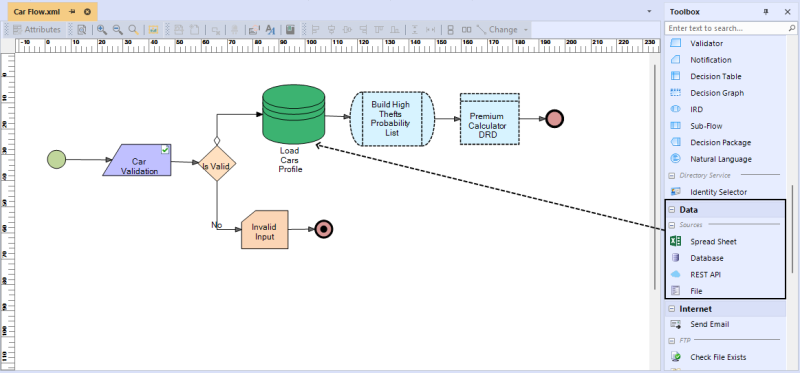Click the 'No' connector label

217,225
